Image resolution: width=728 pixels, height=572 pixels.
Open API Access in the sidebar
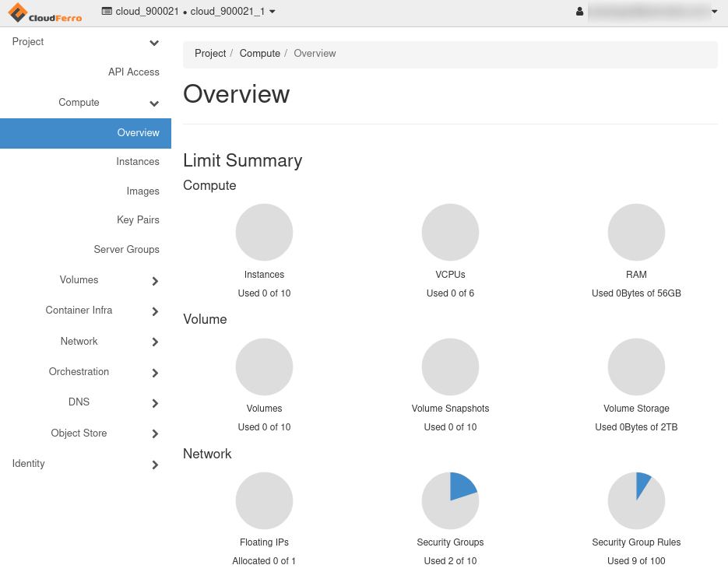coord(134,72)
